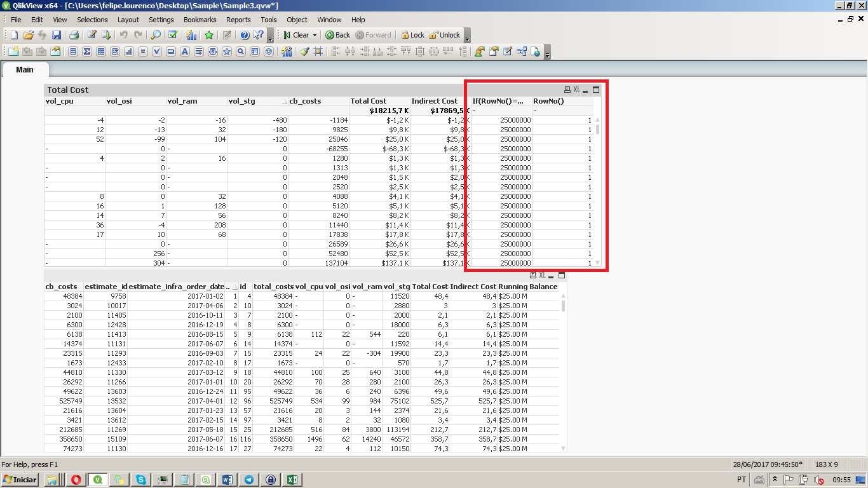This screenshot has height=488, width=868.
Task: Toggle the Design Grid icon
Action: 318,51
